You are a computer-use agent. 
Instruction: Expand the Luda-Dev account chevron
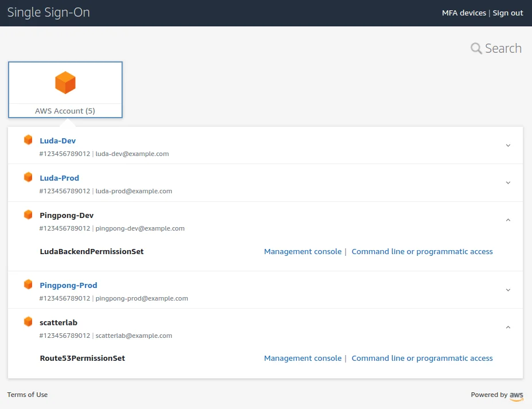click(508, 146)
